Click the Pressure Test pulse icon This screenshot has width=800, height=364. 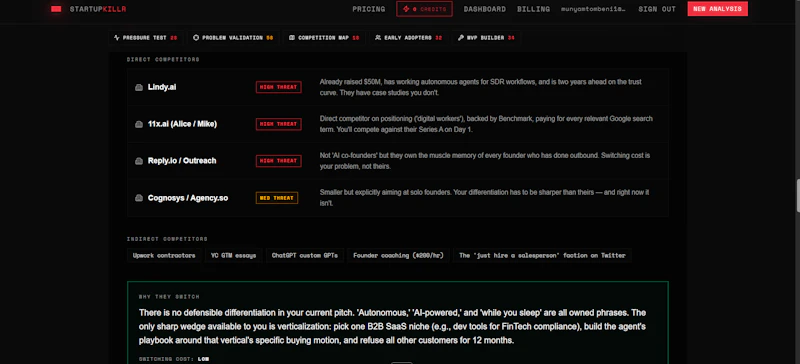[x=117, y=38]
